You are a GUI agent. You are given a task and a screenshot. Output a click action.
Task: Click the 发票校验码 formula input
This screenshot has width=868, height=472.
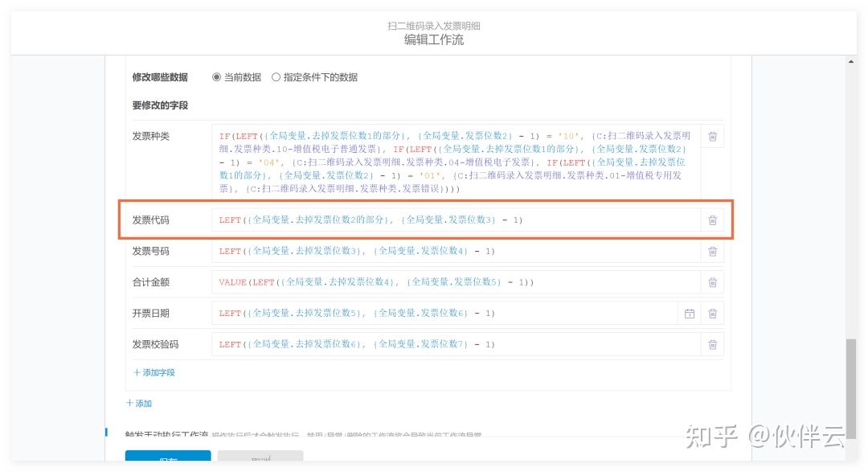click(455, 345)
